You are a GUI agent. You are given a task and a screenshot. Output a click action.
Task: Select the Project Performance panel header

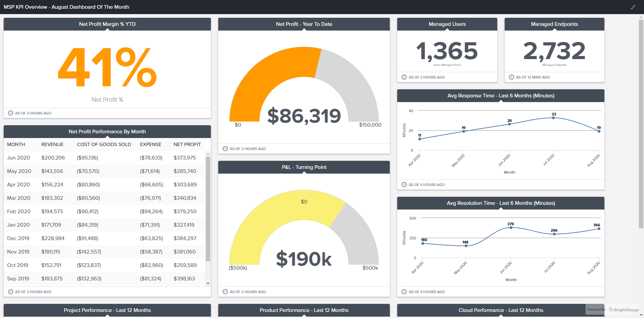(107, 310)
